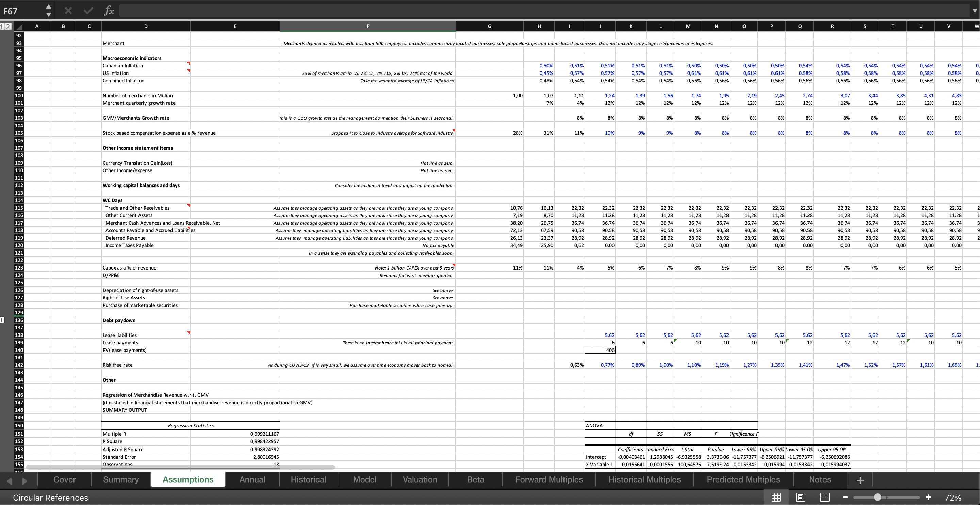Click the Canadian Inflation cell
The height and width of the screenshot is (505, 980).
pos(146,66)
